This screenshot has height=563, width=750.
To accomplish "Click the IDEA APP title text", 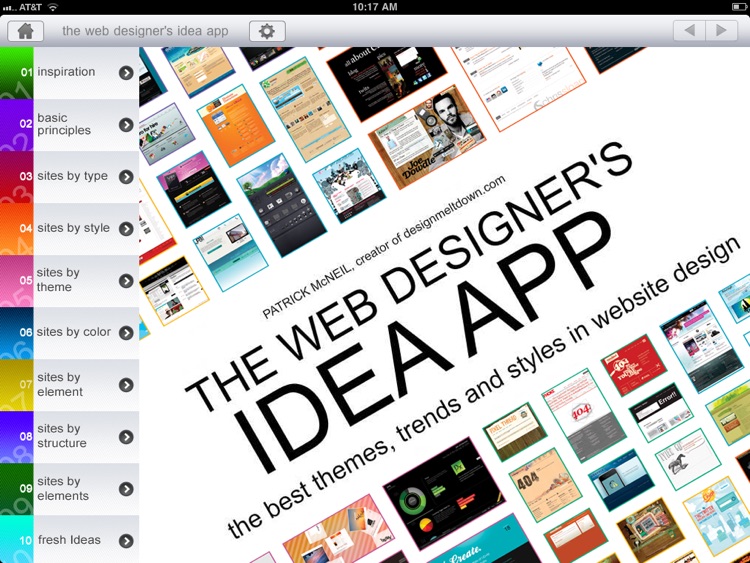I will 423,342.
